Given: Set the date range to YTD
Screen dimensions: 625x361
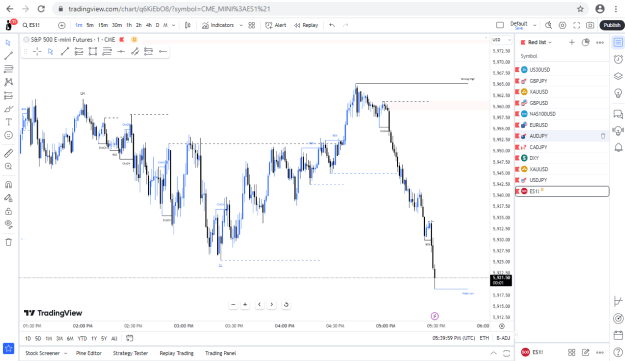Looking at the screenshot, I should tap(82, 339).
